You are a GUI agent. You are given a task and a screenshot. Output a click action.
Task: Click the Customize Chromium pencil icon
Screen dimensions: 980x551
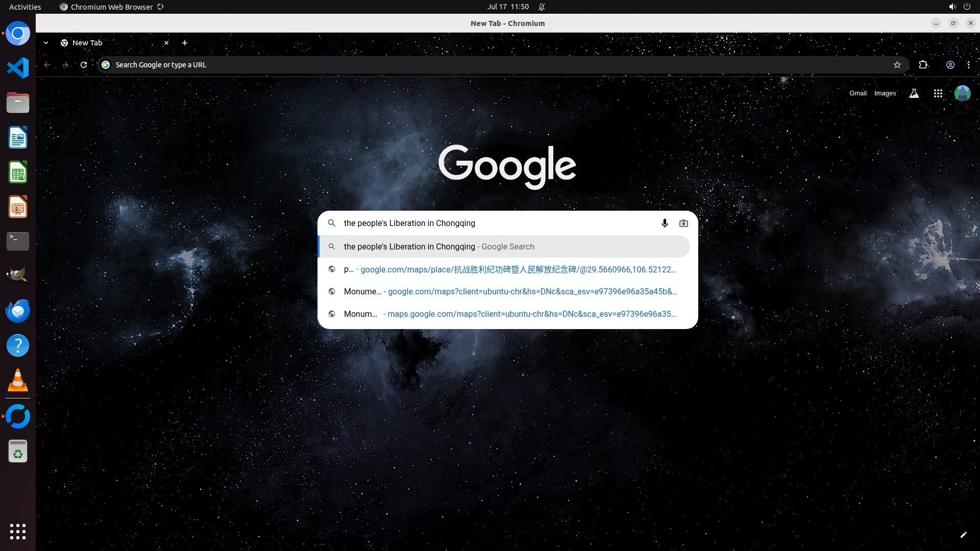tap(963, 535)
